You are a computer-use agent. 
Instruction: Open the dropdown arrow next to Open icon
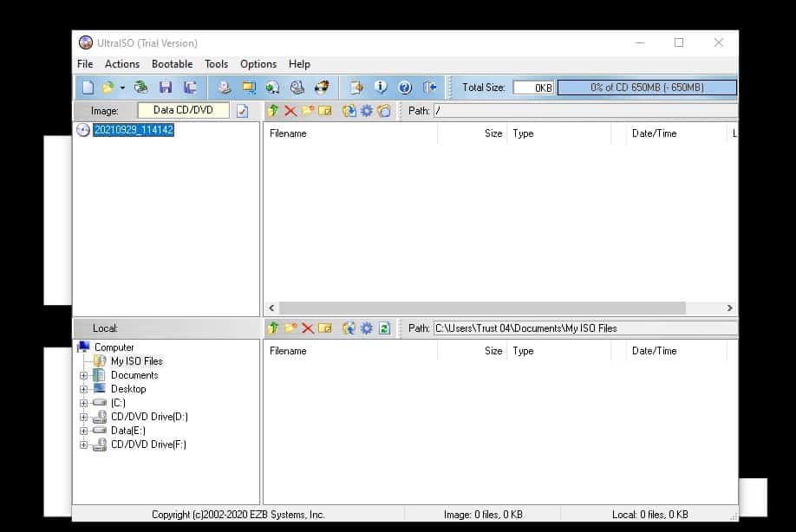click(x=122, y=88)
